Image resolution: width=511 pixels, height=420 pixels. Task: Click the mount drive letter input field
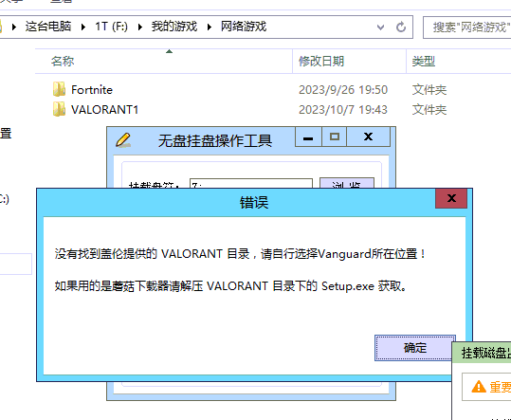point(251,183)
